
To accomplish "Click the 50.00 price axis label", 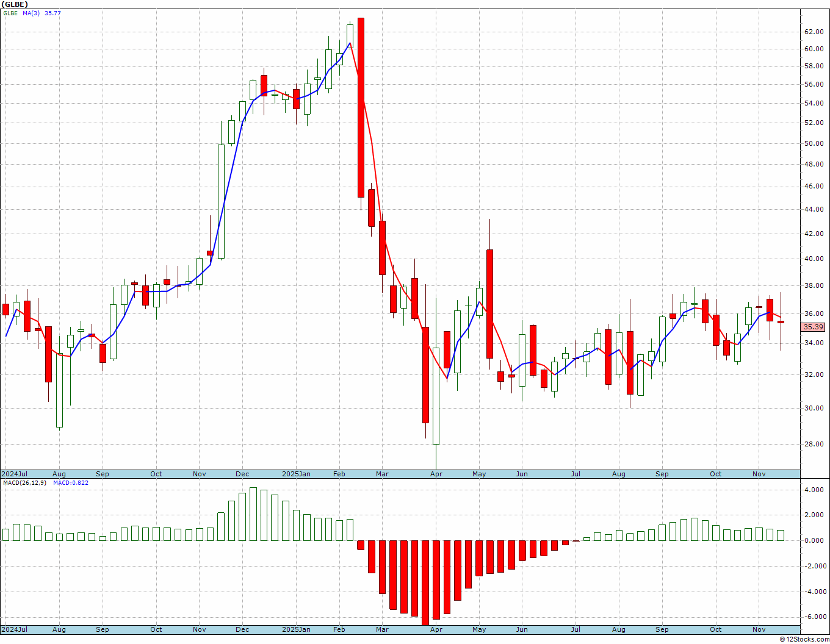I will [x=814, y=144].
